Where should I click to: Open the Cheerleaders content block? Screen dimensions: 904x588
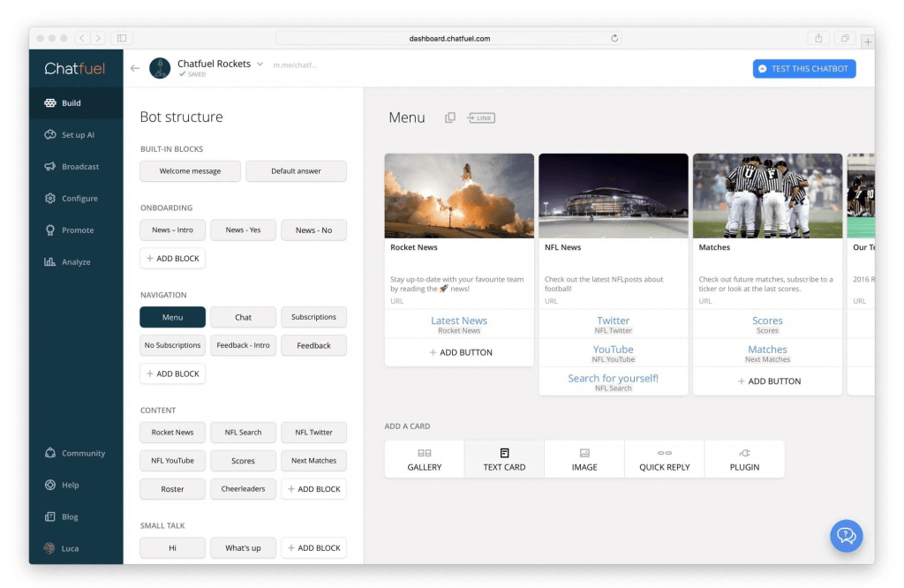[x=244, y=489]
